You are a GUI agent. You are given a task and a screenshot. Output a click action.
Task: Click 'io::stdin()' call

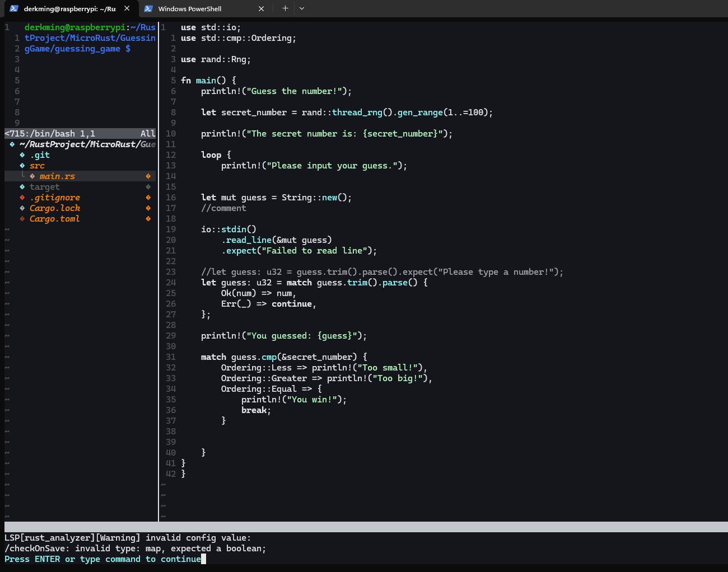[x=228, y=229]
